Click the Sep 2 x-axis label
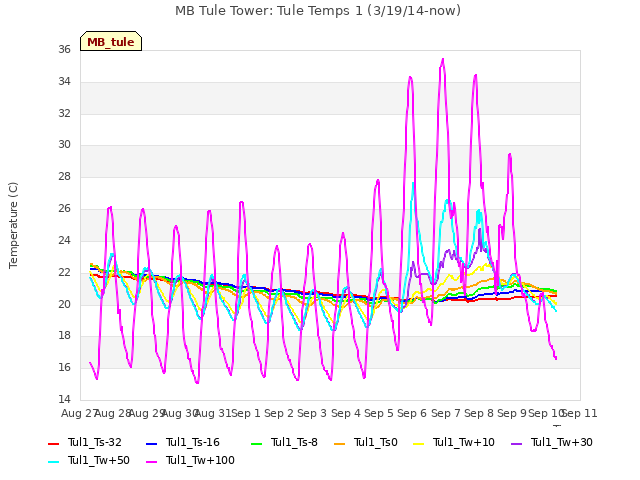The height and width of the screenshot is (480, 640). coord(279,413)
